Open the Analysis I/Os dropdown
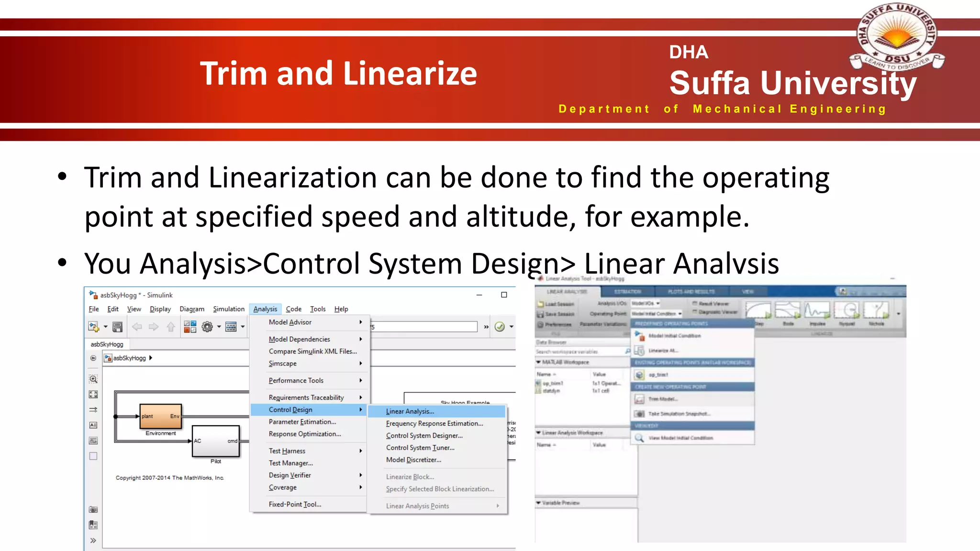The image size is (980, 551). (x=646, y=303)
